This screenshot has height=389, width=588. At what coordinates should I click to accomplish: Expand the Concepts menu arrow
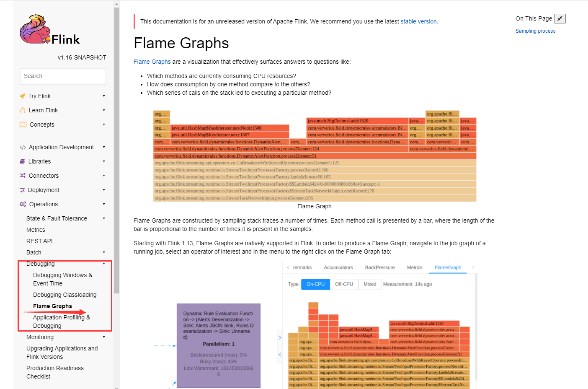[x=104, y=124]
